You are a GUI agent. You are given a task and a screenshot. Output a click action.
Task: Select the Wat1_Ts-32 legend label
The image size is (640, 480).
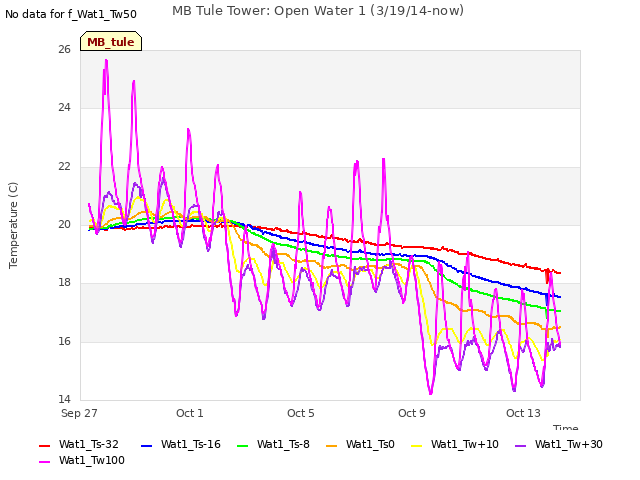point(89,444)
